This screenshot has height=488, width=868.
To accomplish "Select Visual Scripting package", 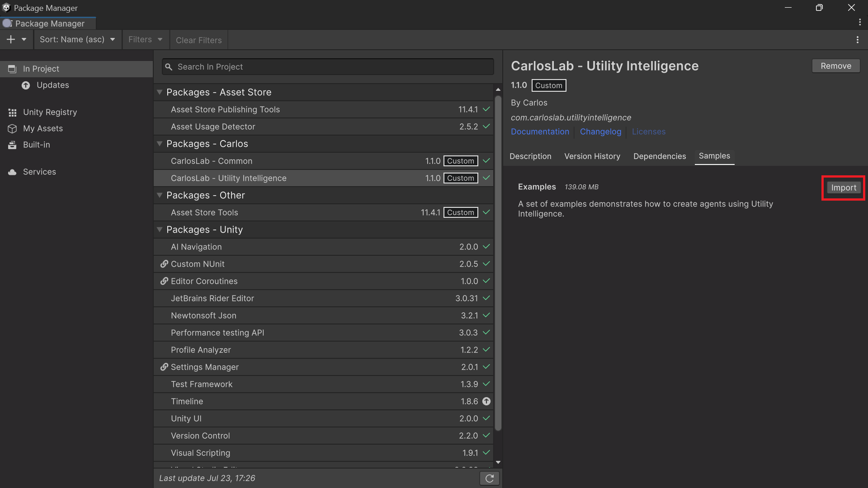I will pos(324,453).
